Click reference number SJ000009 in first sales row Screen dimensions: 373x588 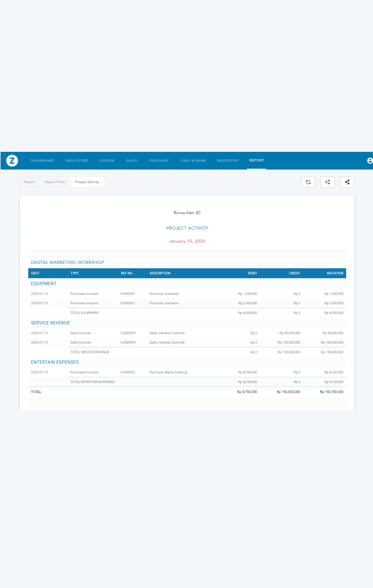point(128,333)
